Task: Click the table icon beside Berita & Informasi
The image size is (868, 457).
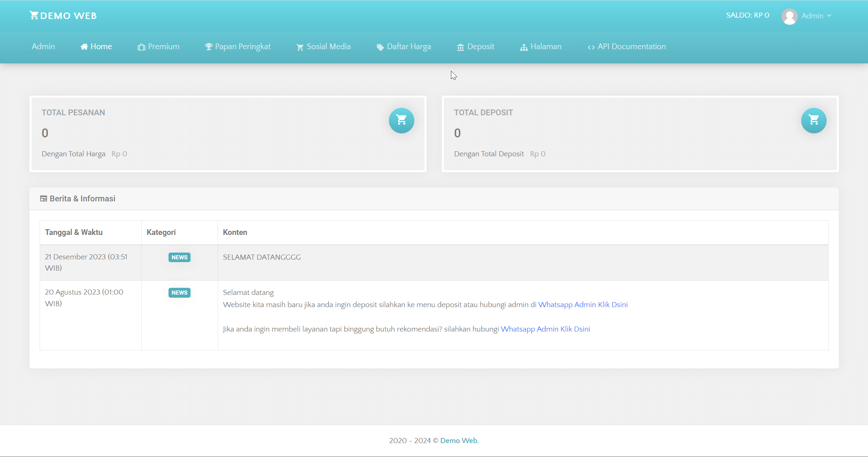Action: coord(43,199)
